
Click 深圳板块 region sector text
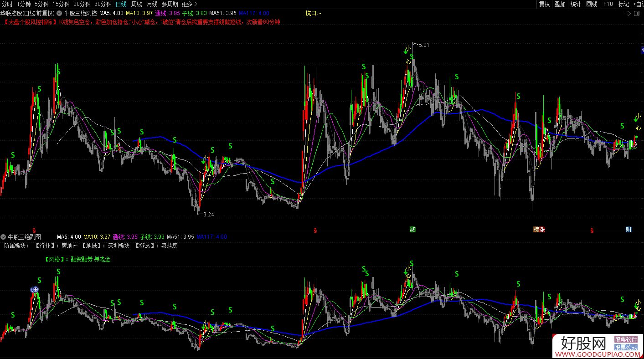(118, 246)
